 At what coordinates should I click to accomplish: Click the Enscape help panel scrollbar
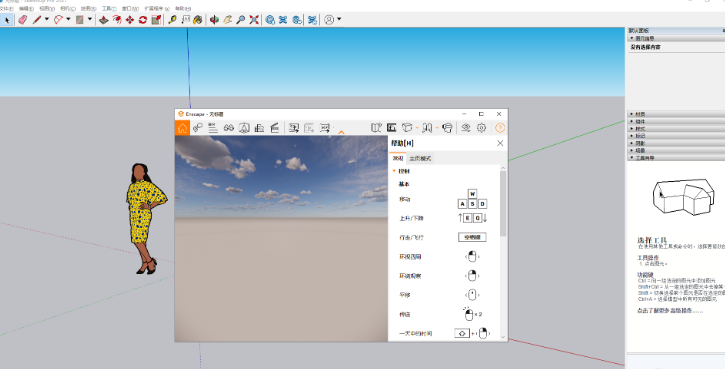click(x=503, y=203)
